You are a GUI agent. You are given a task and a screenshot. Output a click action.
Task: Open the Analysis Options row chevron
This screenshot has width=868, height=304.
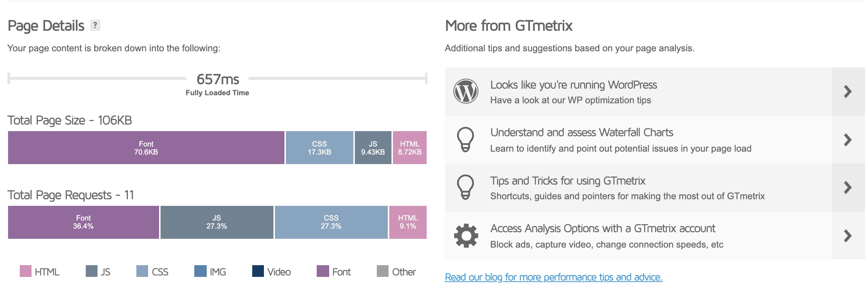[847, 236]
